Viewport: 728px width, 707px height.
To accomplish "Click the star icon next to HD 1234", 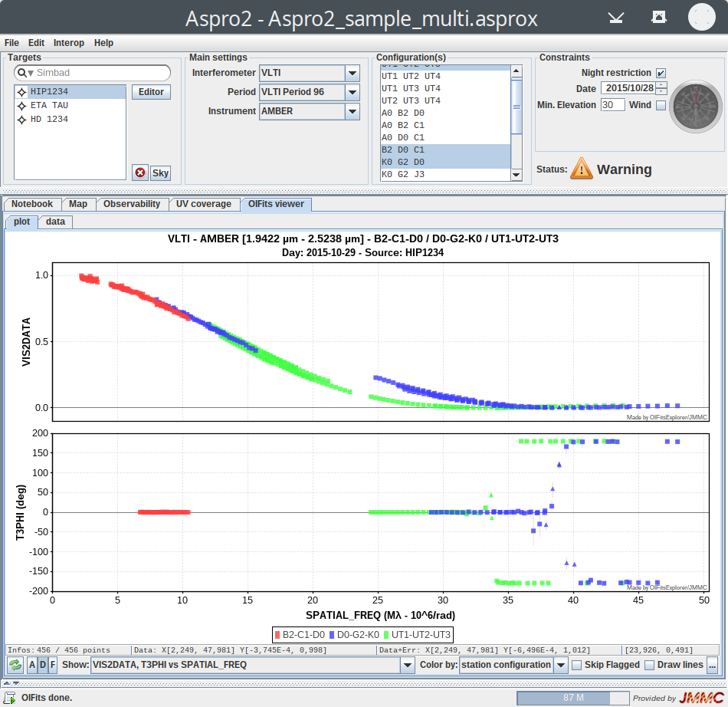I will (x=21, y=120).
